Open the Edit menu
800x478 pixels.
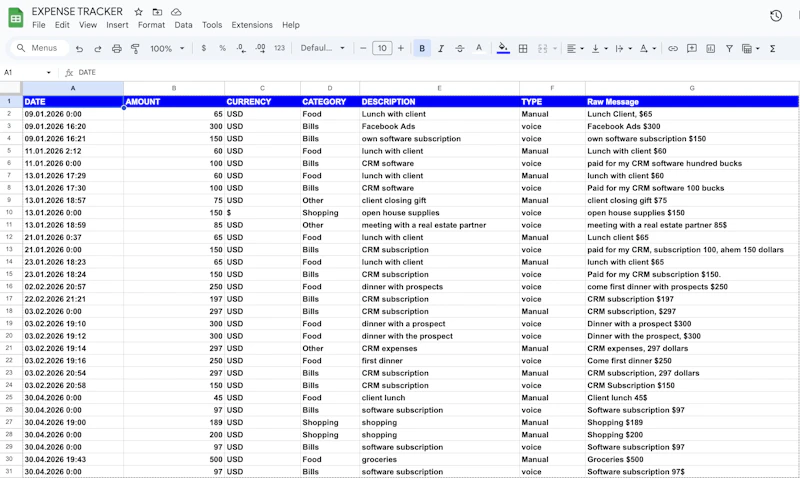tap(62, 24)
